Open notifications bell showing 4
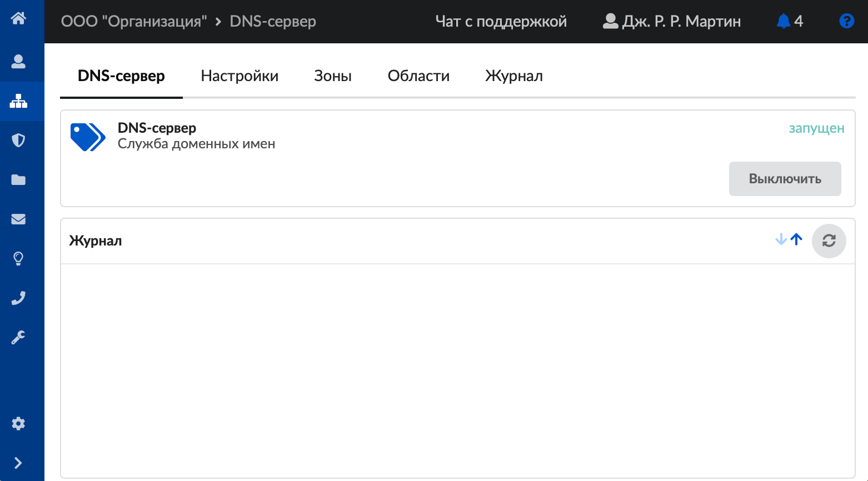 tap(790, 21)
